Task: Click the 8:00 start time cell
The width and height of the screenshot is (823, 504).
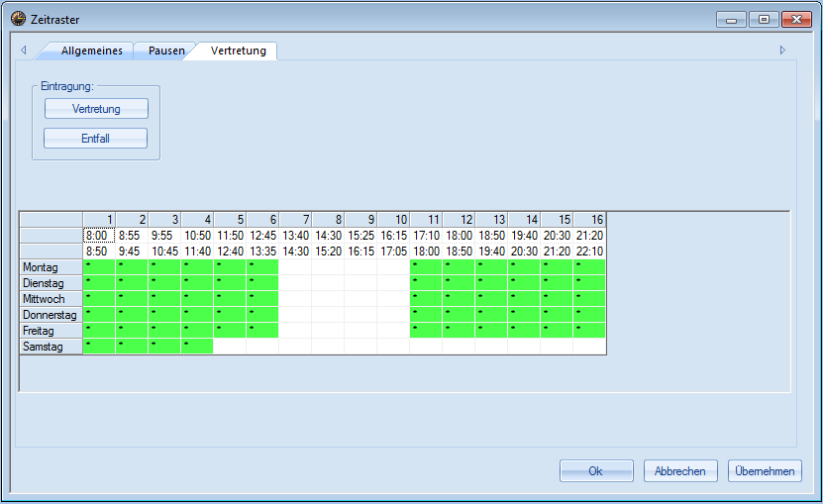Action: (98, 236)
